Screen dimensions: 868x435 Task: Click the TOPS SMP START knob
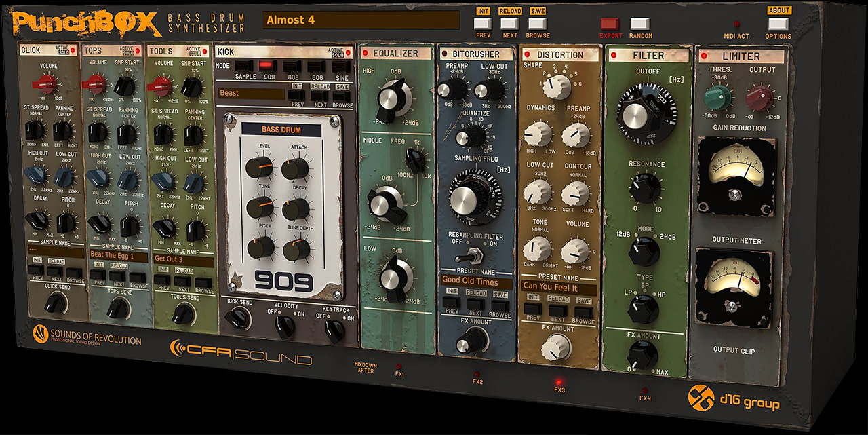click(x=125, y=86)
